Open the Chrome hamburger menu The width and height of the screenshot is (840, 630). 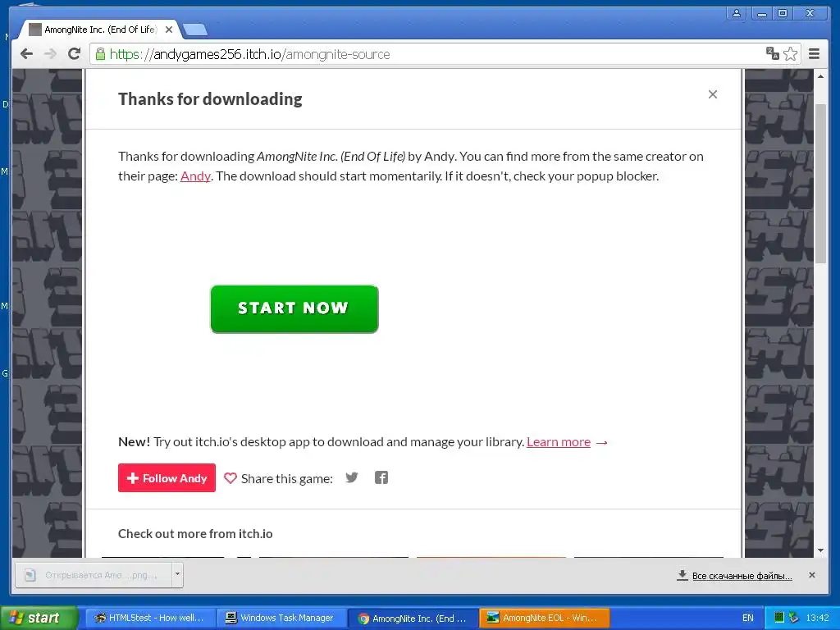pyautogui.click(x=814, y=53)
